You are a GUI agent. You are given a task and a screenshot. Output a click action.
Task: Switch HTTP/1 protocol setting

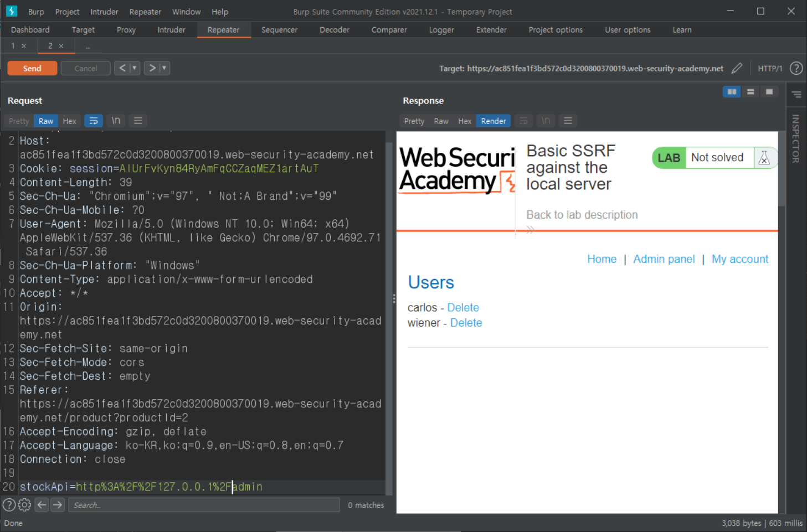[770, 68]
